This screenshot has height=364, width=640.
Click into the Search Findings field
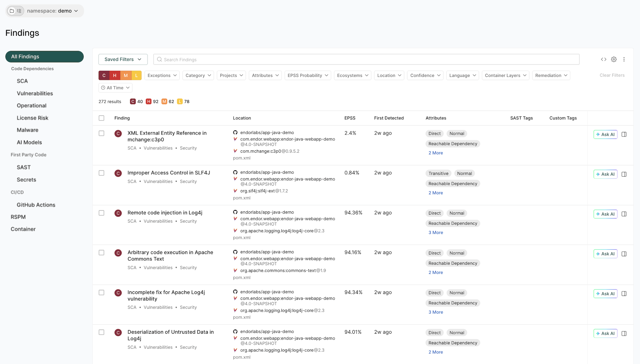click(x=366, y=60)
